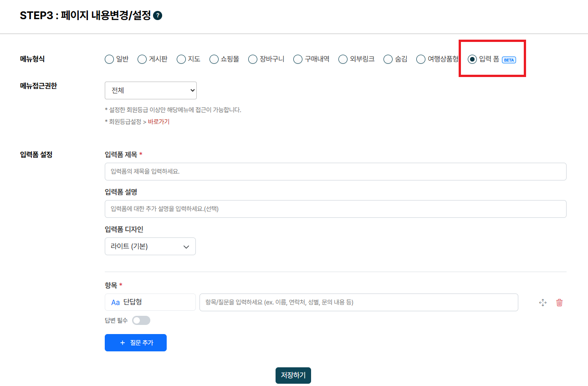Screen dimensions: 588x386
Task: Delete the question using the trash icon
Action: 559,302
